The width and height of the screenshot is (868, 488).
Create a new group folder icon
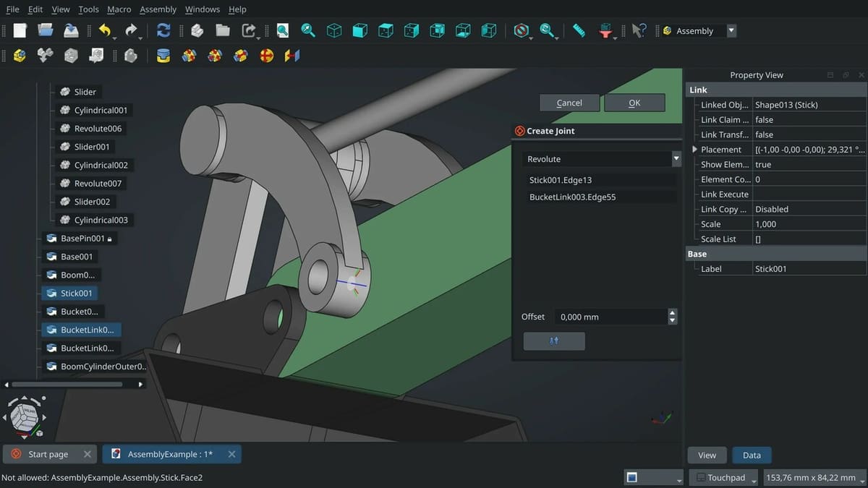(223, 30)
